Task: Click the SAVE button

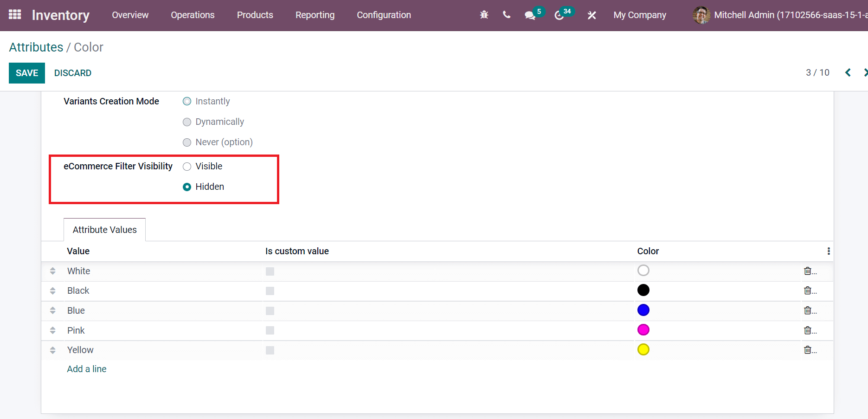Action: (27, 73)
